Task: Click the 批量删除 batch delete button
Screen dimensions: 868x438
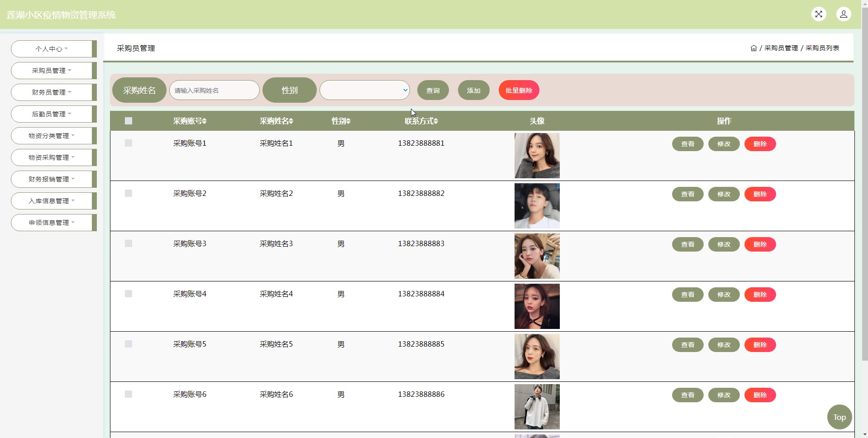Action: [x=519, y=90]
